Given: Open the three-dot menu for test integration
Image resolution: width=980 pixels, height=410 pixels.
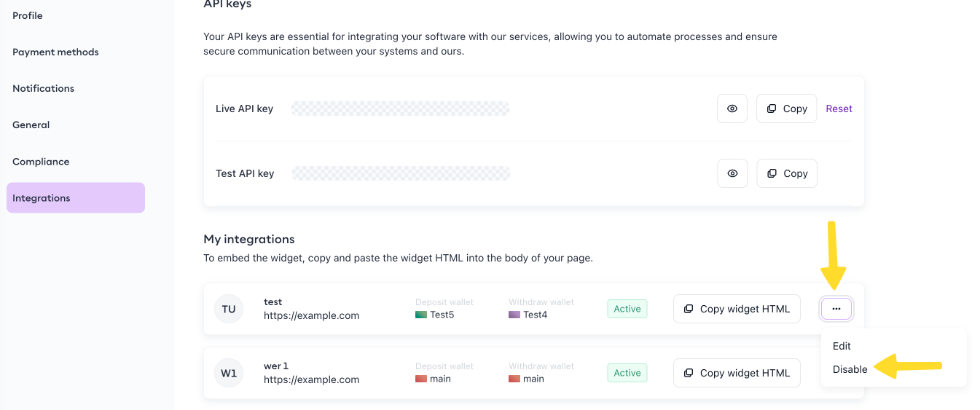Looking at the screenshot, I should (x=836, y=309).
